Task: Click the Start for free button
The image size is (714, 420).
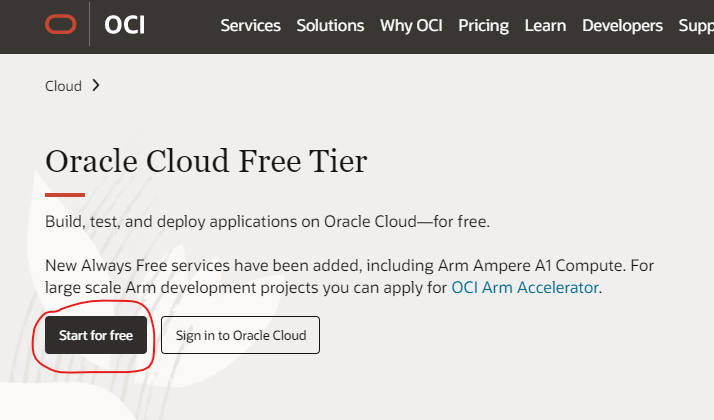Action: pyautogui.click(x=96, y=335)
